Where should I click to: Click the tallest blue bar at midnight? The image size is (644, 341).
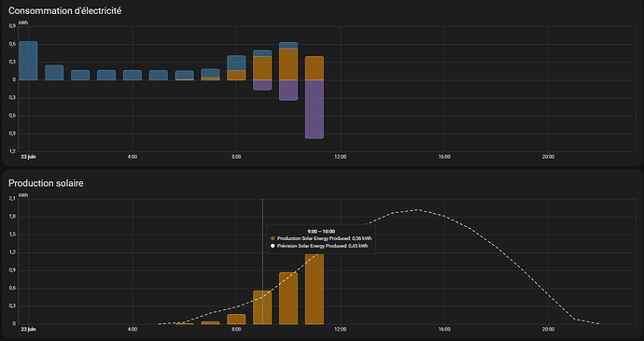click(28, 61)
